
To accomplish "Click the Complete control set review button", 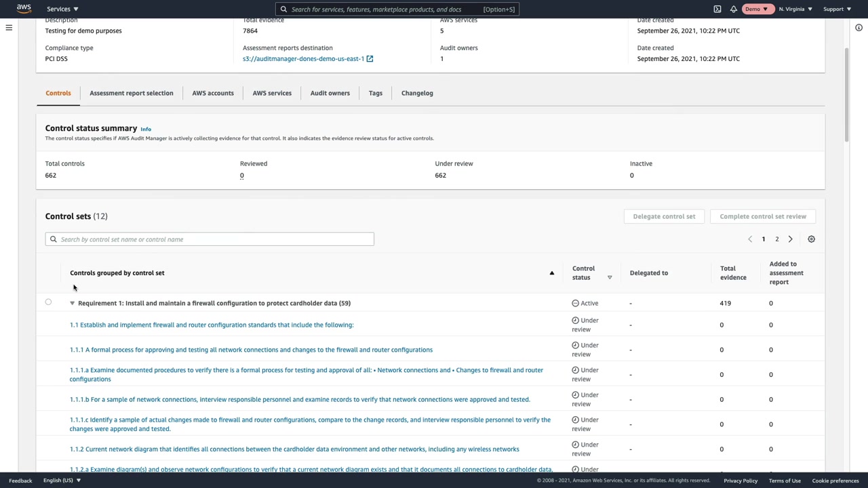I will point(763,216).
